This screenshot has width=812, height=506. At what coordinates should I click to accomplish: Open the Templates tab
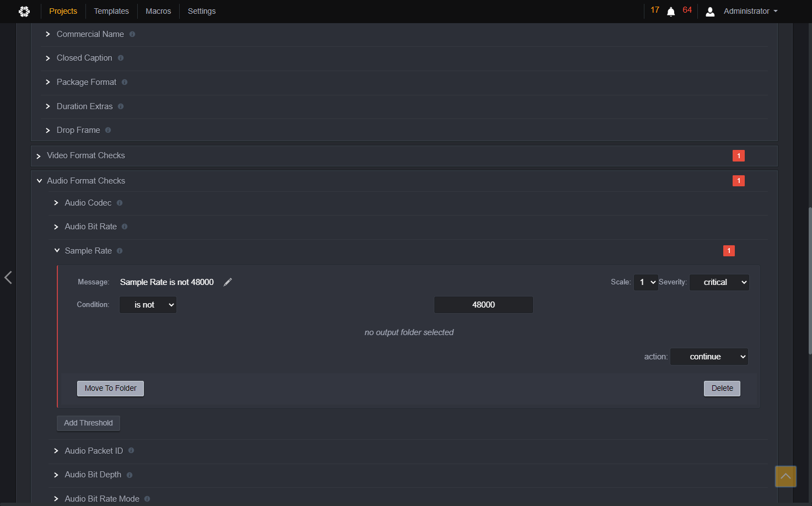coord(111,11)
